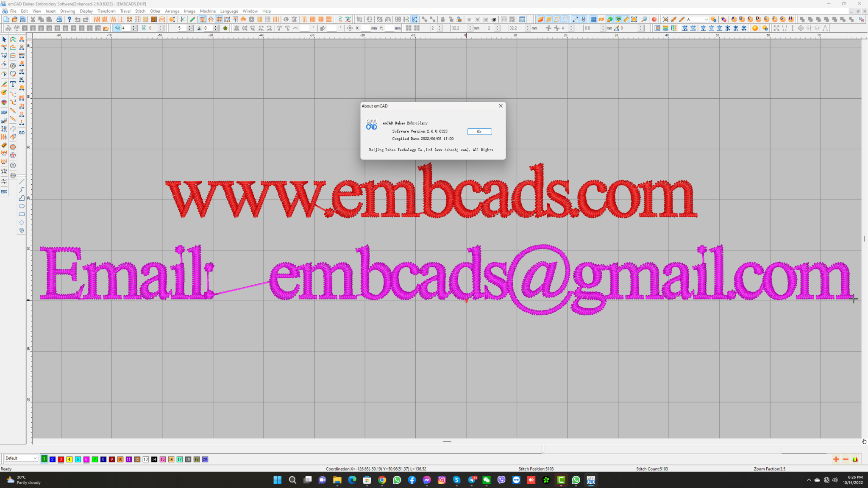868x488 pixels.
Task: Click the Help question-mark icon
Action: coord(69,19)
